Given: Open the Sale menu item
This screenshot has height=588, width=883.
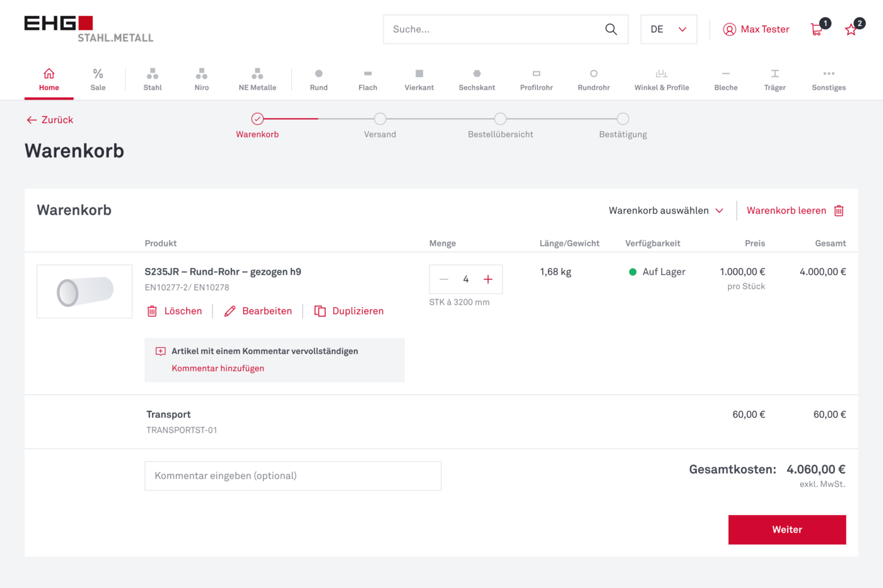Looking at the screenshot, I should 98,80.
